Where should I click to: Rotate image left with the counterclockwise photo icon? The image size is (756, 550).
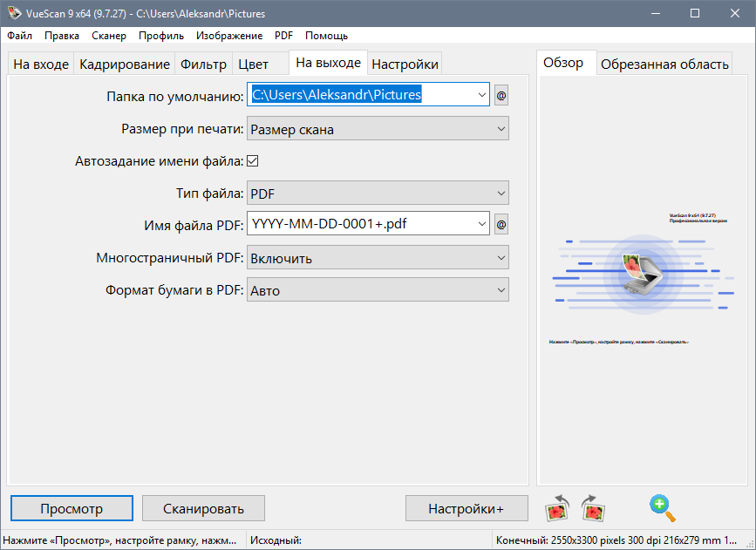(x=557, y=508)
